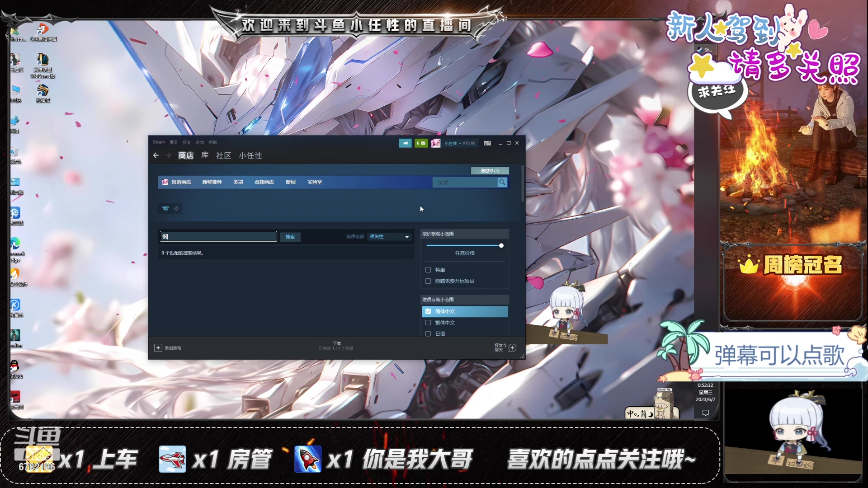Collapse the 依语言缩小范围 filter header
868x488 pixels.
click(465, 300)
